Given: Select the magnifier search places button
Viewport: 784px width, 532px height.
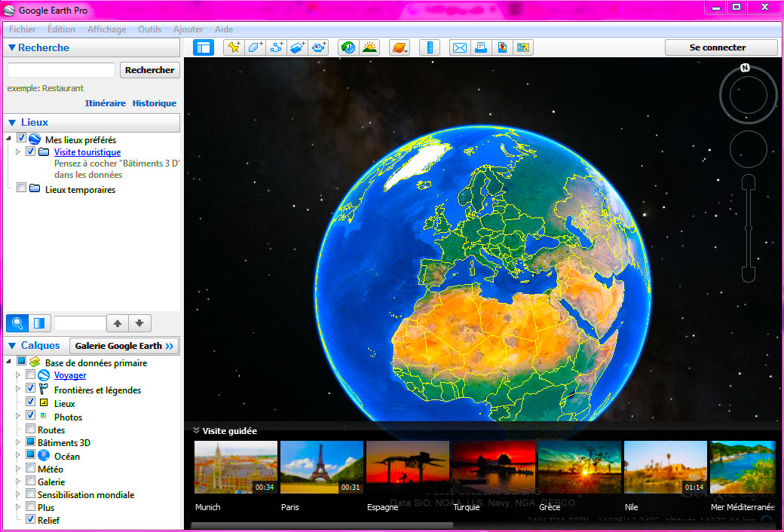Looking at the screenshot, I should pyautogui.click(x=17, y=323).
